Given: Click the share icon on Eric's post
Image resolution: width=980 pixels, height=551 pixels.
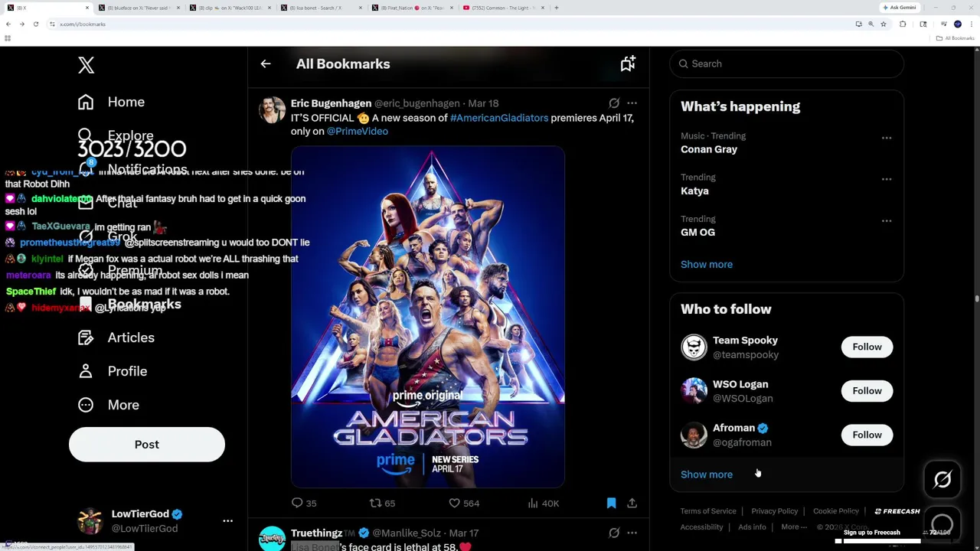Looking at the screenshot, I should [632, 503].
